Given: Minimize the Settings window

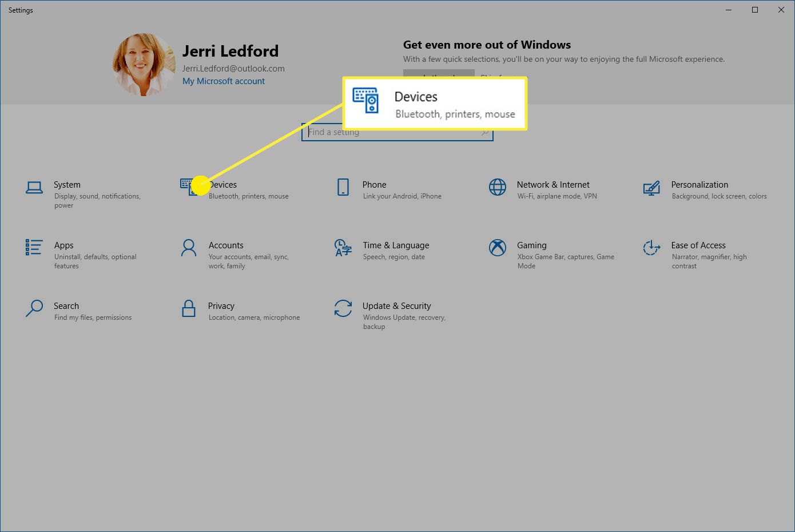Looking at the screenshot, I should [x=729, y=10].
